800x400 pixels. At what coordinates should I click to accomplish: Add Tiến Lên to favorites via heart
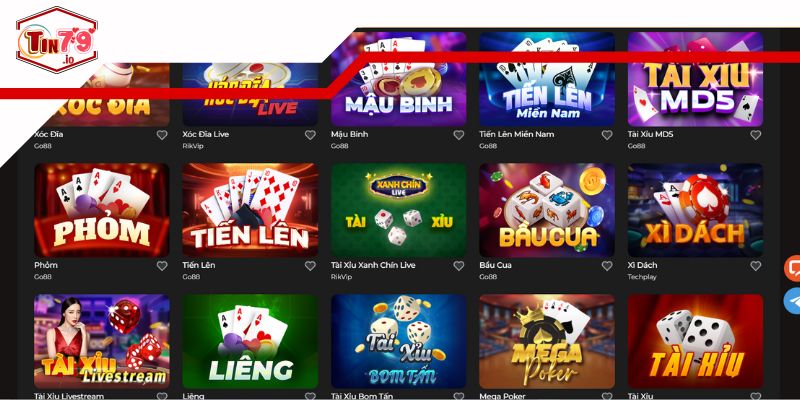pyautogui.click(x=310, y=266)
